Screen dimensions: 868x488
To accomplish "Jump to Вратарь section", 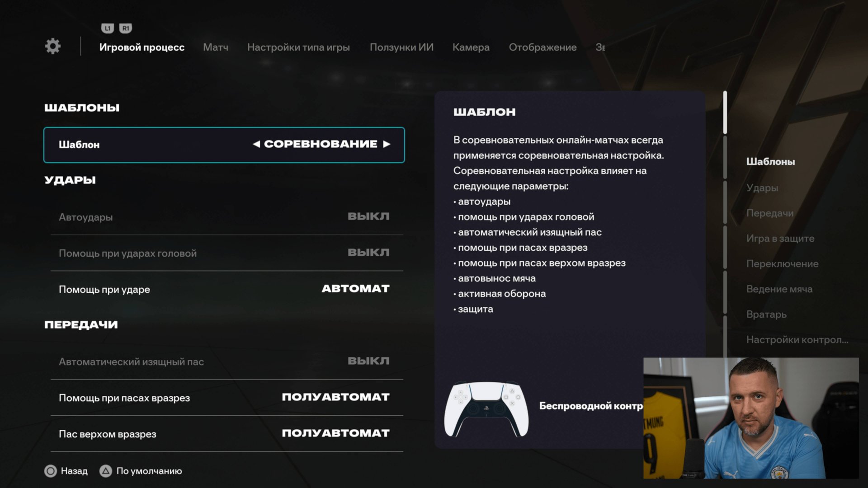I will (766, 314).
